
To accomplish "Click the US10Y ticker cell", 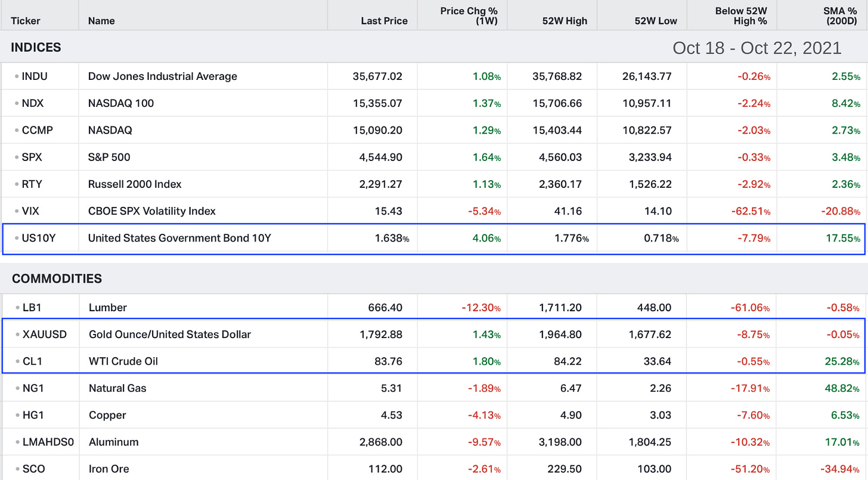I will tap(40, 239).
